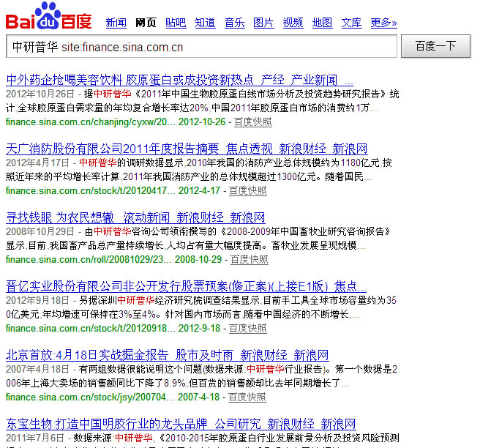The image size is (480, 448).
Task: Open the 新闻 search tab
Action: pyautogui.click(x=116, y=23)
